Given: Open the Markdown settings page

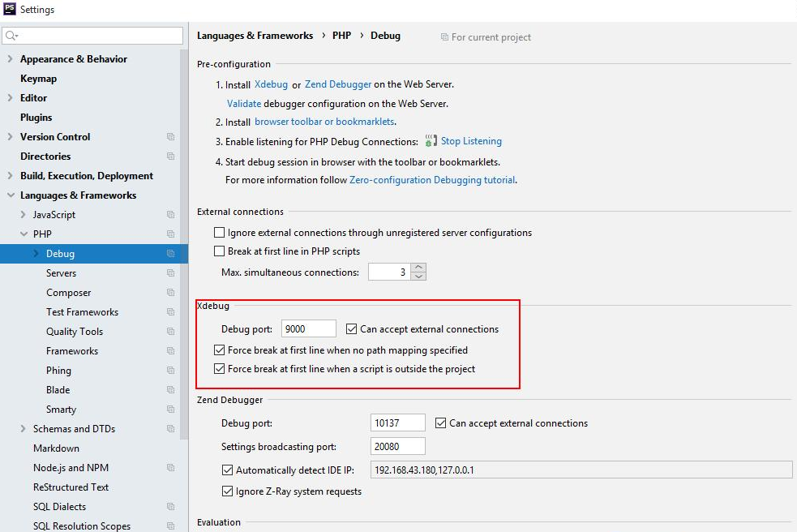Looking at the screenshot, I should 57,448.
